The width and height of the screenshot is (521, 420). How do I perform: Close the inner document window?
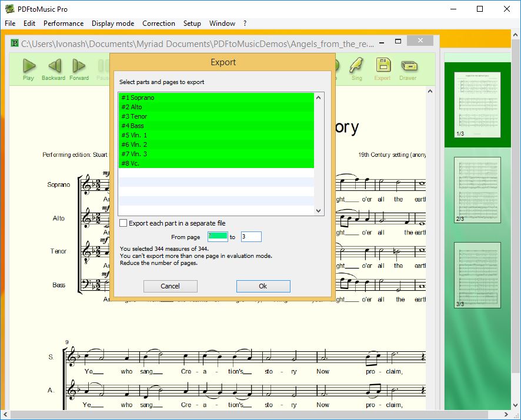coord(420,40)
